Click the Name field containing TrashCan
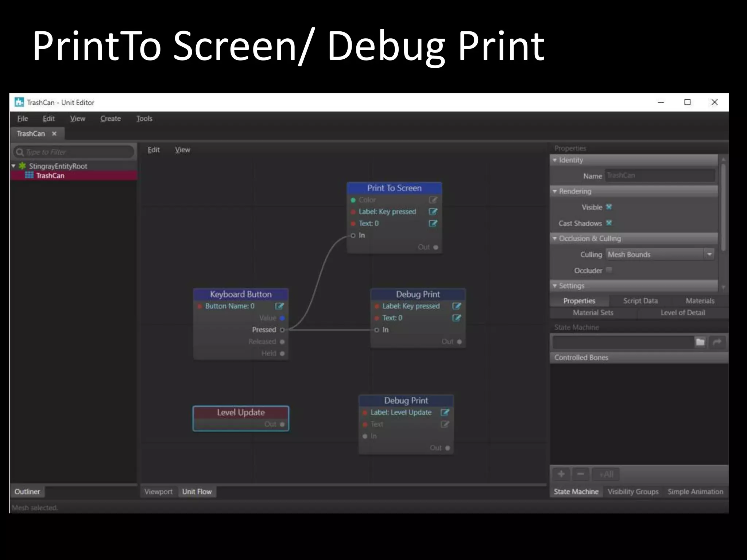747x560 pixels. (659, 176)
